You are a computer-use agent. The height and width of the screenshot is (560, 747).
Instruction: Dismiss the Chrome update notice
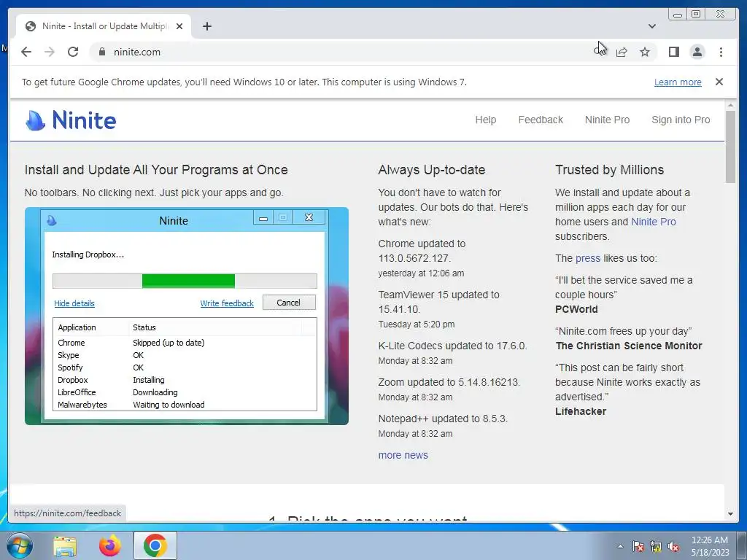click(x=719, y=82)
